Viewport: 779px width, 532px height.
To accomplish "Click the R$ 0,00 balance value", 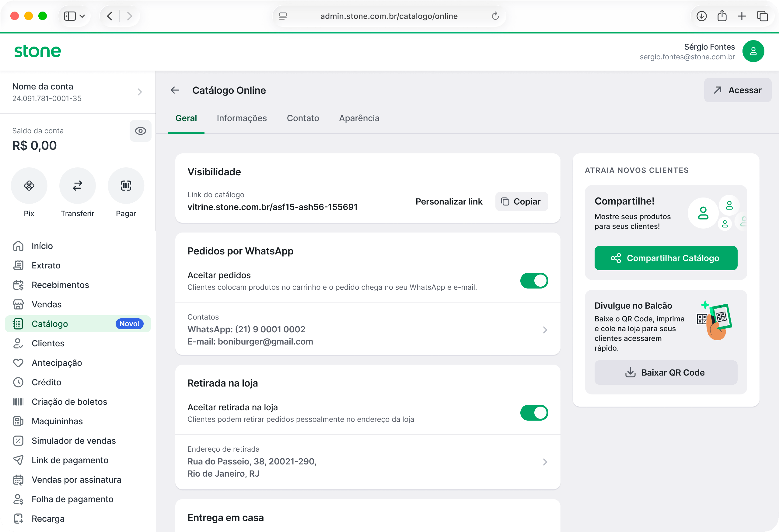I will [x=34, y=145].
